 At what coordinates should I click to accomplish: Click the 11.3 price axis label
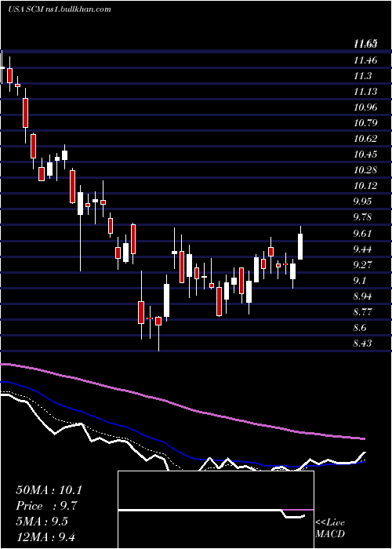coord(362,76)
